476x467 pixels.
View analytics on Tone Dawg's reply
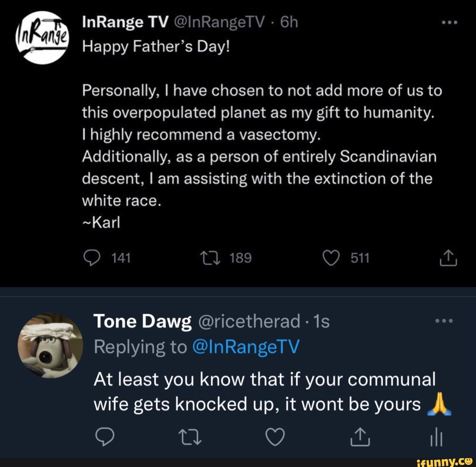436,437
